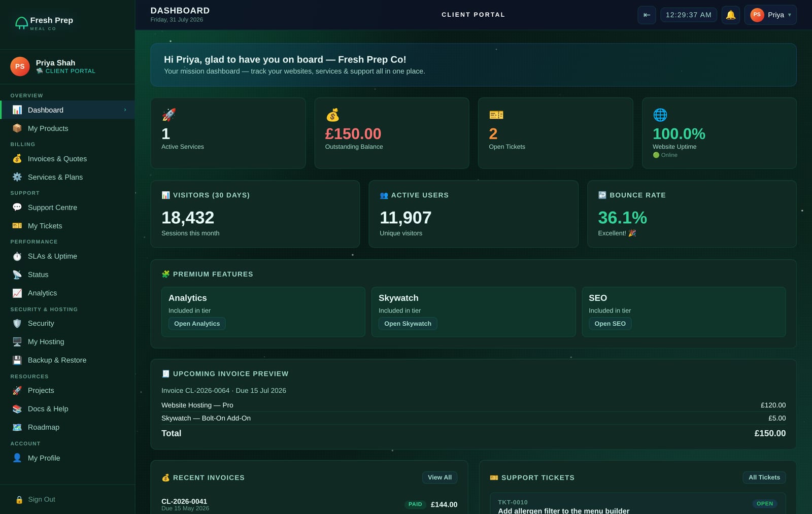Click the Security shield icon

(x=17, y=323)
